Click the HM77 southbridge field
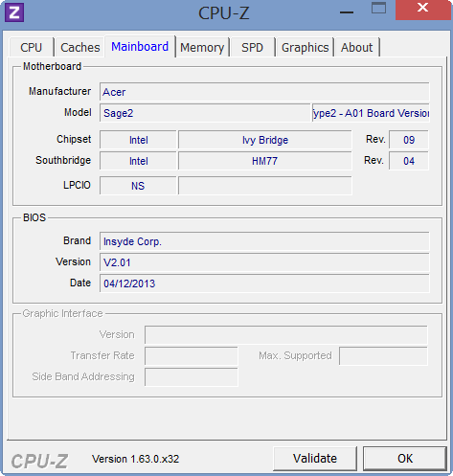Screen dimensions: 453x476 pyautogui.click(x=265, y=161)
